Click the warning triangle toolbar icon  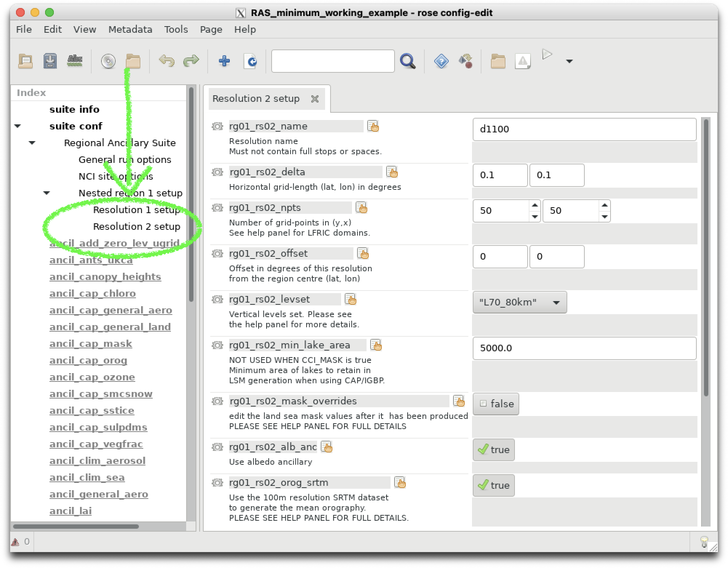point(523,61)
